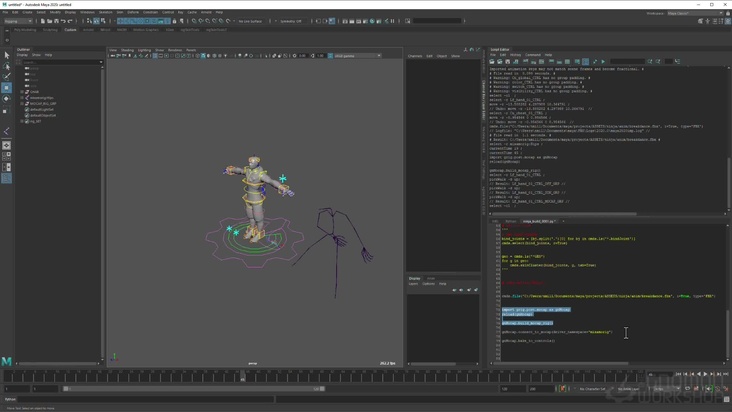Click the Undo icon on status line
The width and height of the screenshot is (732, 412).
62,21
